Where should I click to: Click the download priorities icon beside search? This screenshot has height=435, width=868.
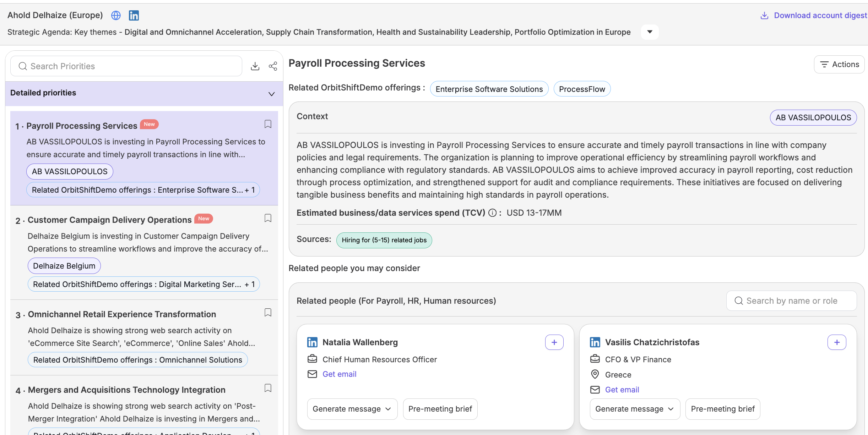(x=255, y=66)
